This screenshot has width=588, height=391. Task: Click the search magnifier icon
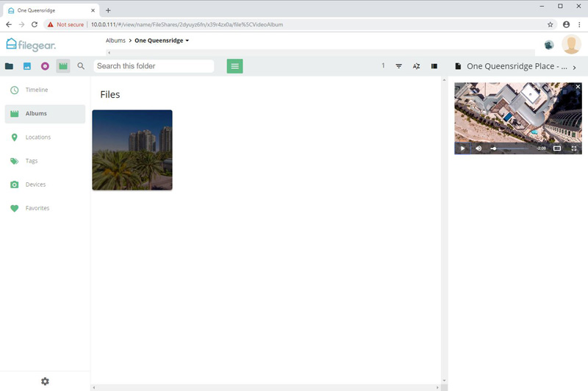tap(81, 66)
